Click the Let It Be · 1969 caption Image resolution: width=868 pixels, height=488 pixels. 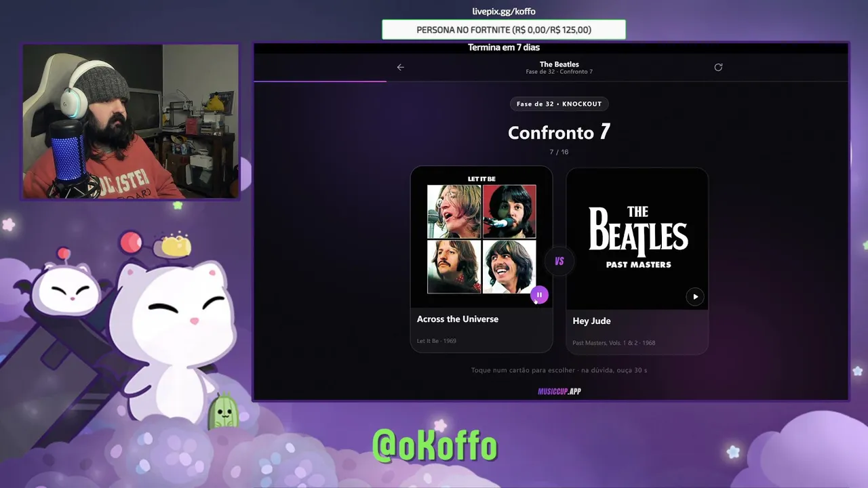pos(437,341)
